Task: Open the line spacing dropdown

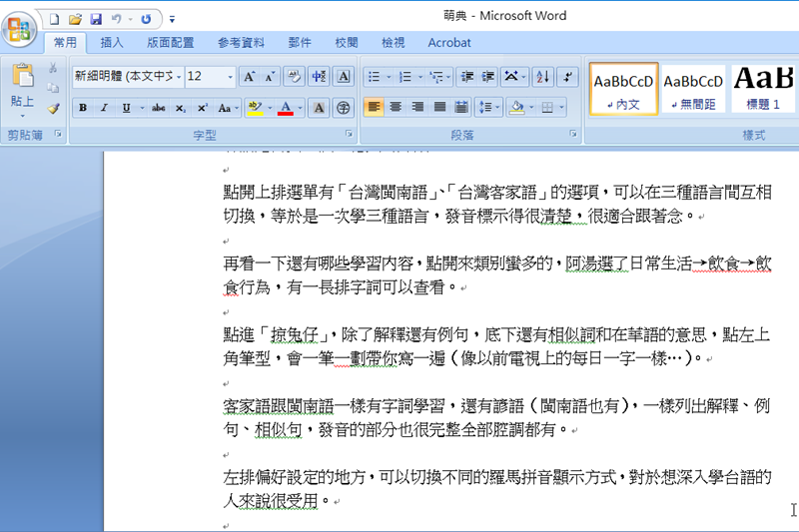Action: coord(488,108)
